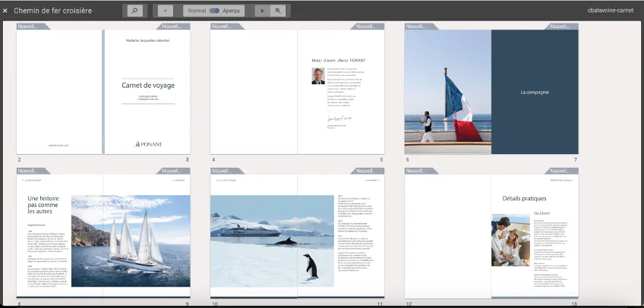The image size is (644, 308).
Task: Open the 'Merci d'avoir choisi PONANT' page
Action: coord(340,91)
